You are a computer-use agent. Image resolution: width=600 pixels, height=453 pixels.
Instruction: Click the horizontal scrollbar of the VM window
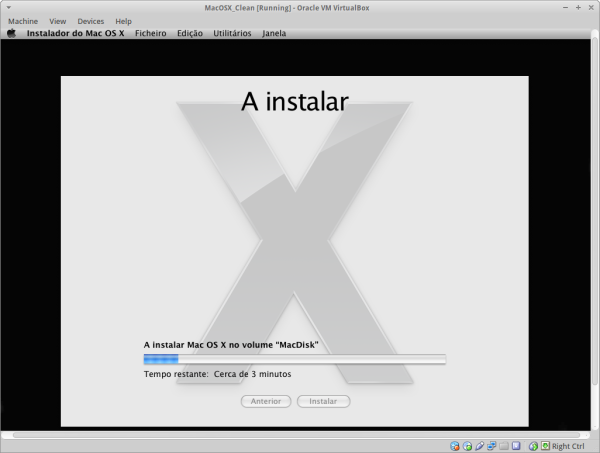(297, 435)
